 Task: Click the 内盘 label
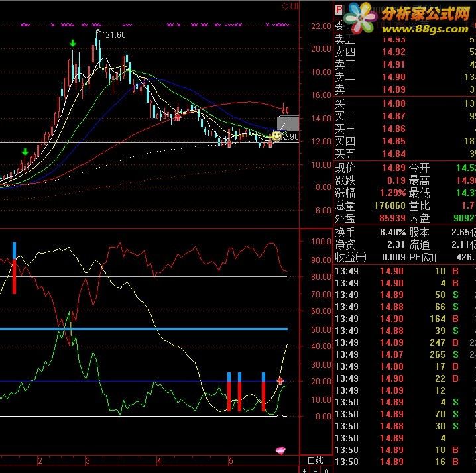[x=419, y=218]
